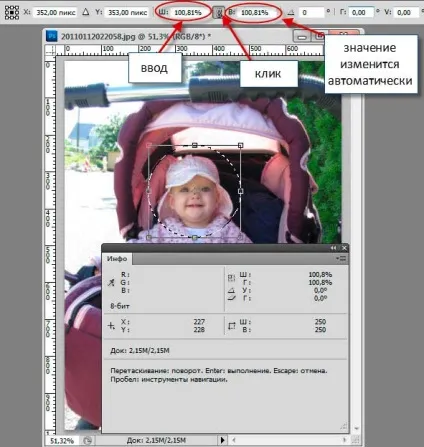Click the ruler origin corner box

[50, 50]
